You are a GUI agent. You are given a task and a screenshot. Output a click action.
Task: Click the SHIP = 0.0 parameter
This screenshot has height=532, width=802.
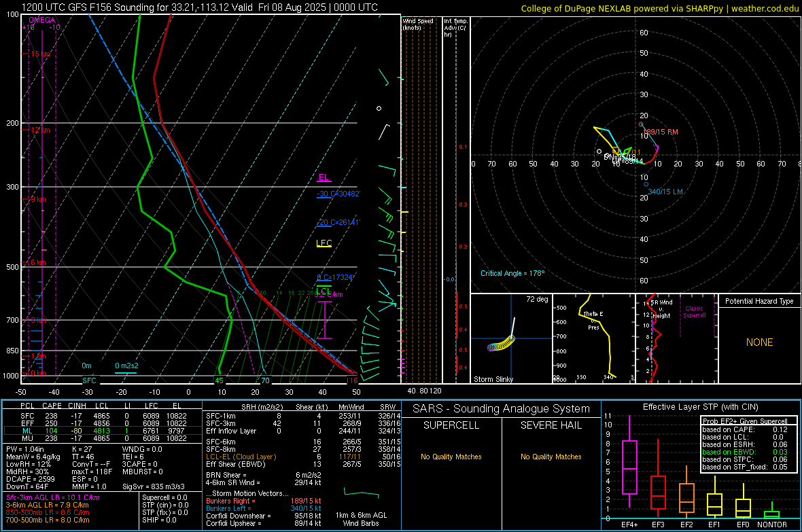click(159, 520)
